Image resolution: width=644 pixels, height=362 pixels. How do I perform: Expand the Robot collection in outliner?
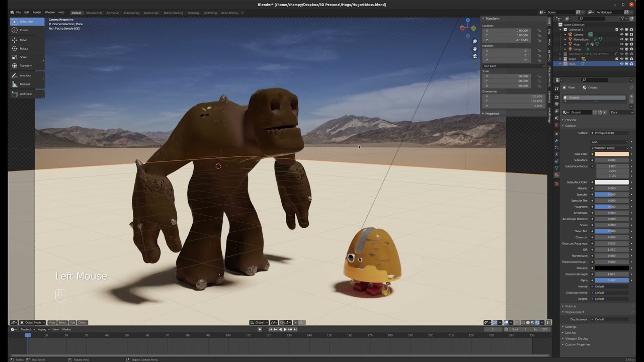tap(560, 59)
